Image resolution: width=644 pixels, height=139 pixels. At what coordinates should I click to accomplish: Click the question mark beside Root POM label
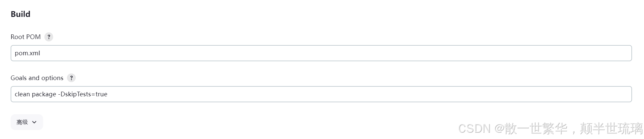pos(49,37)
